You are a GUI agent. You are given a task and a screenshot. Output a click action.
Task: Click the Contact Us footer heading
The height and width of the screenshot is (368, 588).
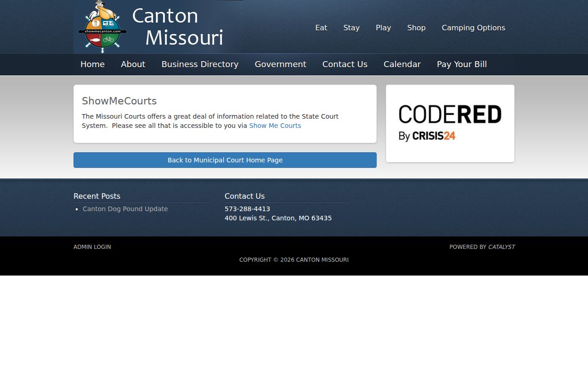tap(244, 196)
